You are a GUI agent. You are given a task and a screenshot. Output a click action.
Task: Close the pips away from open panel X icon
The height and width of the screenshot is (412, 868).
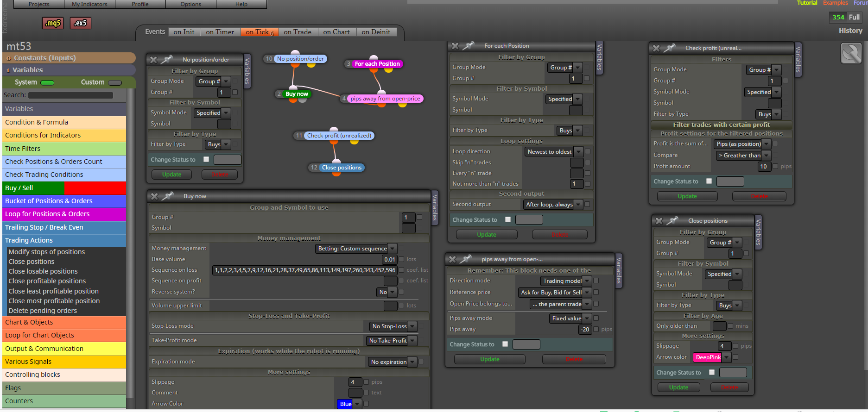[452, 259]
